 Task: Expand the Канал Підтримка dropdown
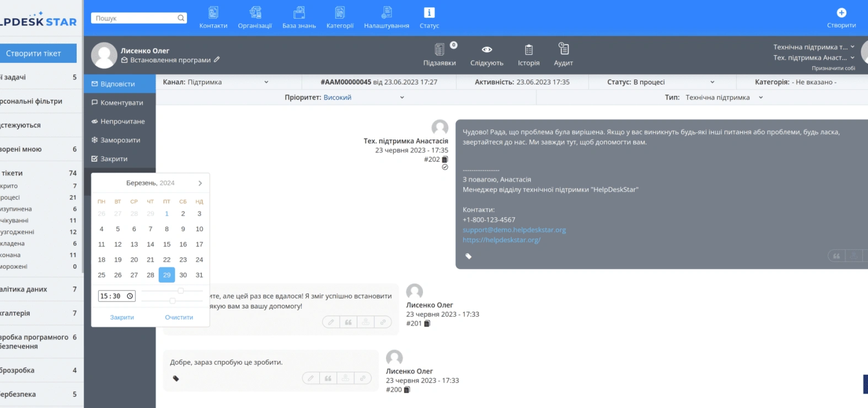(x=266, y=82)
